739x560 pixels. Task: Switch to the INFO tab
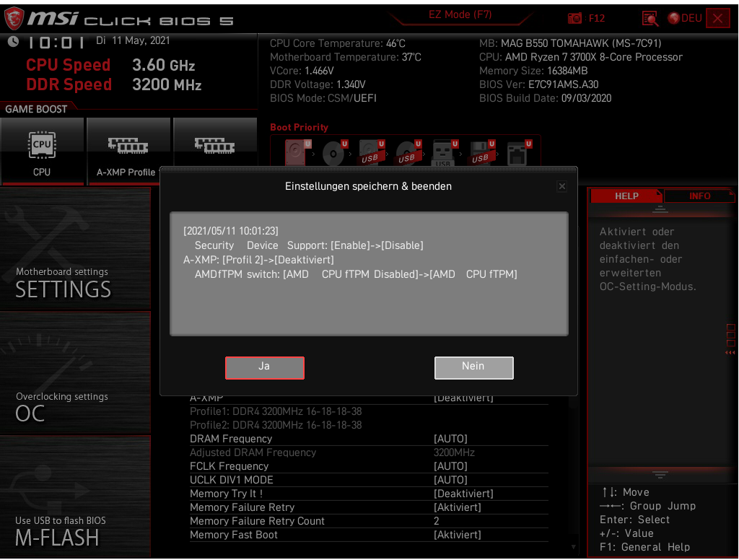tap(699, 196)
